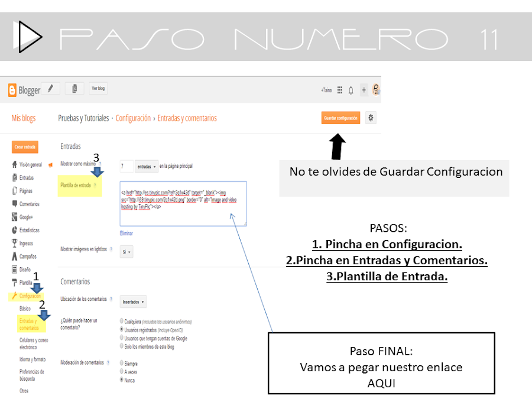This screenshot has height=399, width=532.
Task: Click the Configuración wrench icon
Action: click(14, 296)
